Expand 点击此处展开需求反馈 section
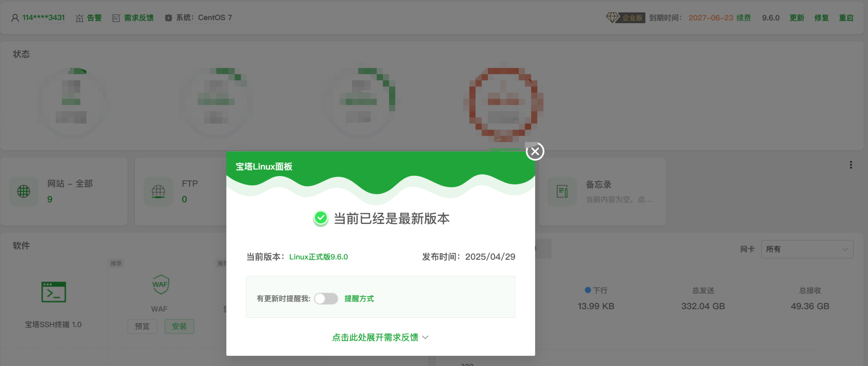The image size is (868, 366). (380, 337)
